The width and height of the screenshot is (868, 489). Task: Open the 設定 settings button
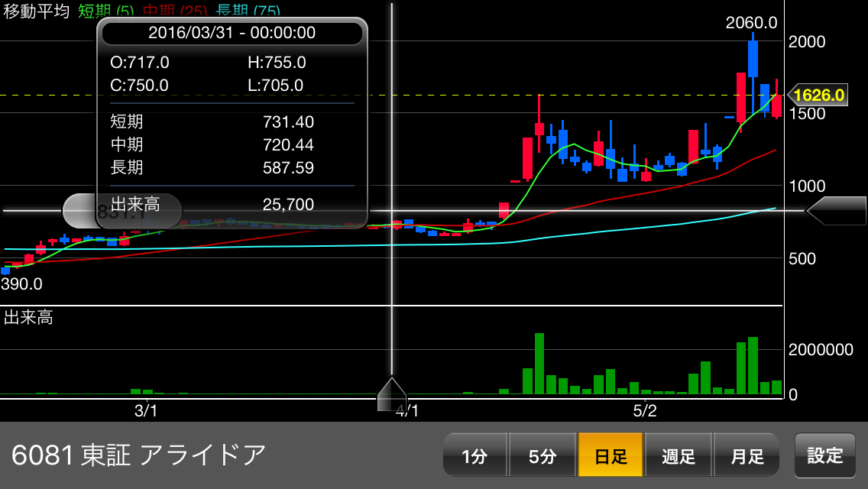824,455
